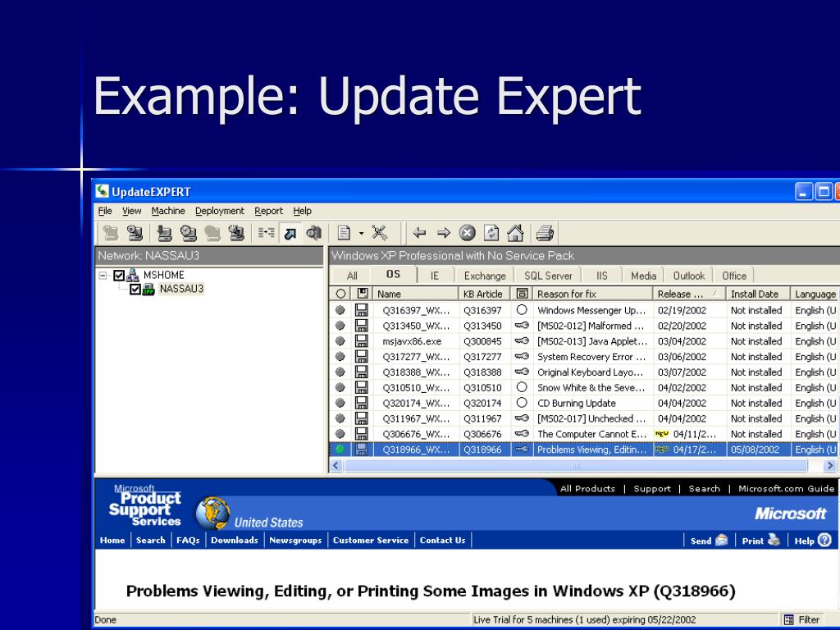
Task: Click the Support link
Action: (x=652, y=489)
